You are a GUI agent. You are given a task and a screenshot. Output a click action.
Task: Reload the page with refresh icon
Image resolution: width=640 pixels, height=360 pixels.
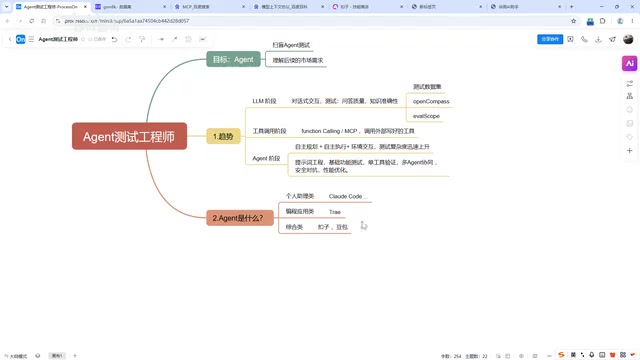[31, 21]
